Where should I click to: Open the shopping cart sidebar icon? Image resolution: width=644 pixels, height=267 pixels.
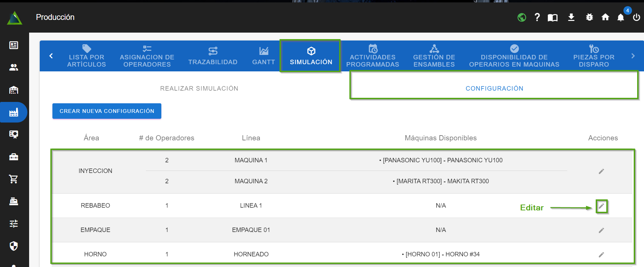[14, 179]
